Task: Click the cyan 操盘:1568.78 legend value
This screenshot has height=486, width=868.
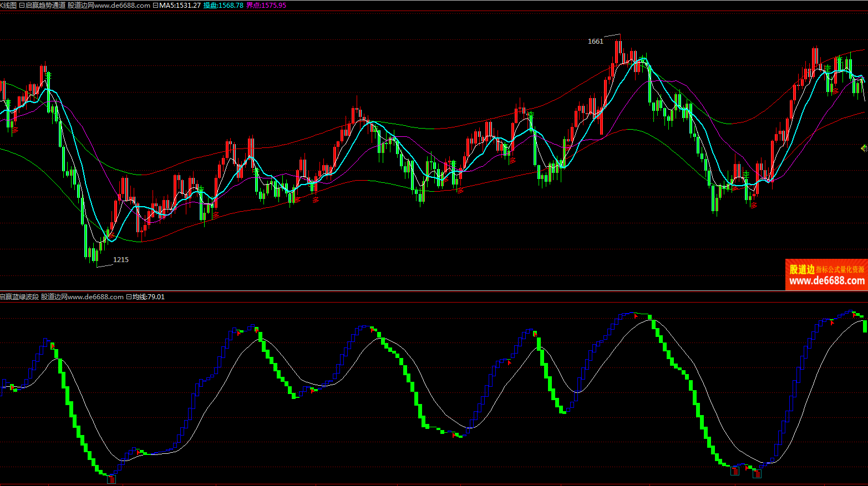Action: coord(223,6)
